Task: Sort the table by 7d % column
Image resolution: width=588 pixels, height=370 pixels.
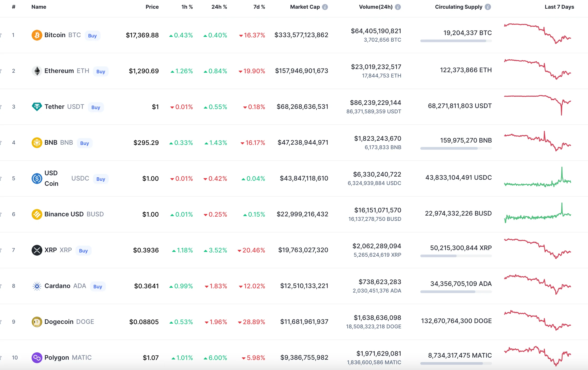Action: (x=259, y=7)
